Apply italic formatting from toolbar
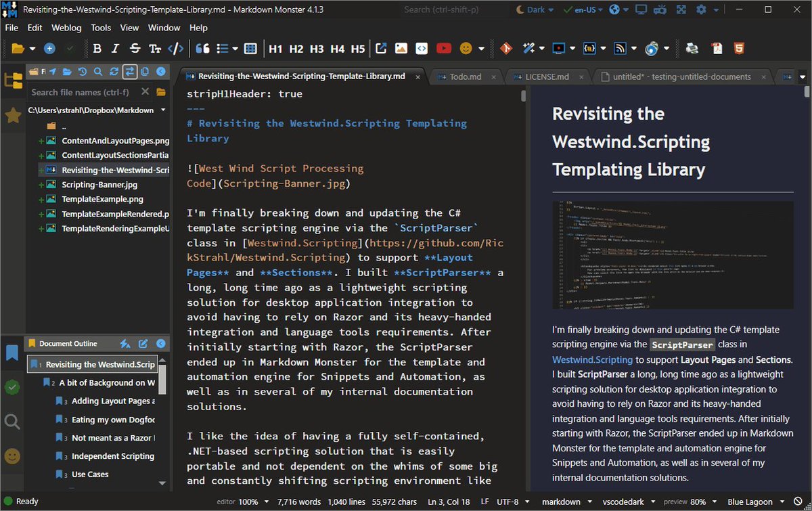812x511 pixels. point(116,49)
